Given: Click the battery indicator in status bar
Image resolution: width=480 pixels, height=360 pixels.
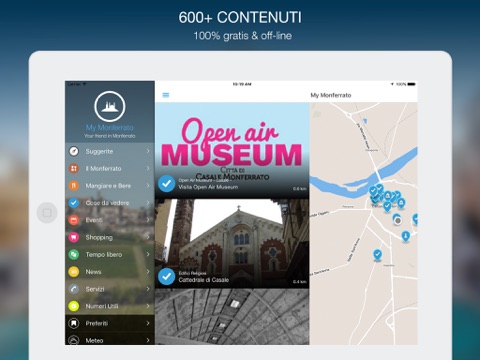Looking at the screenshot, I should pos(411,84).
